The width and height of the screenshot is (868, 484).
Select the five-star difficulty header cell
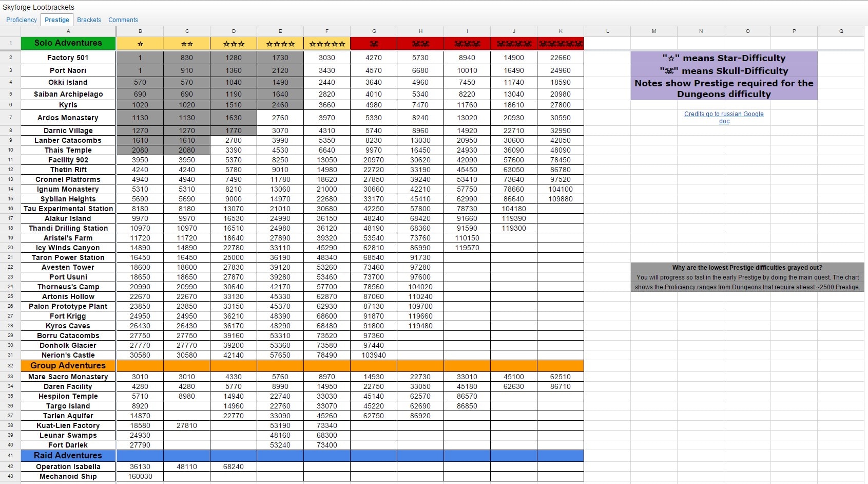point(327,44)
